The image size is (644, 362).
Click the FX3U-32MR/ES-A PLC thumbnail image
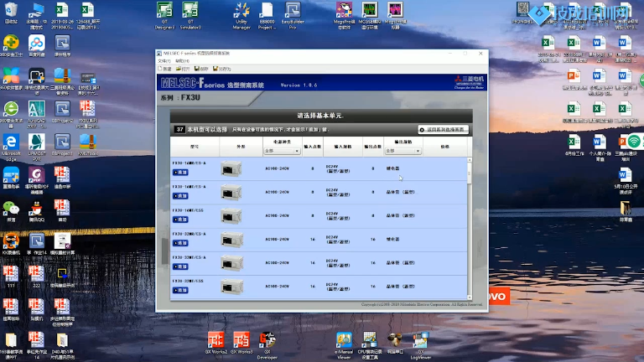pyautogui.click(x=232, y=240)
